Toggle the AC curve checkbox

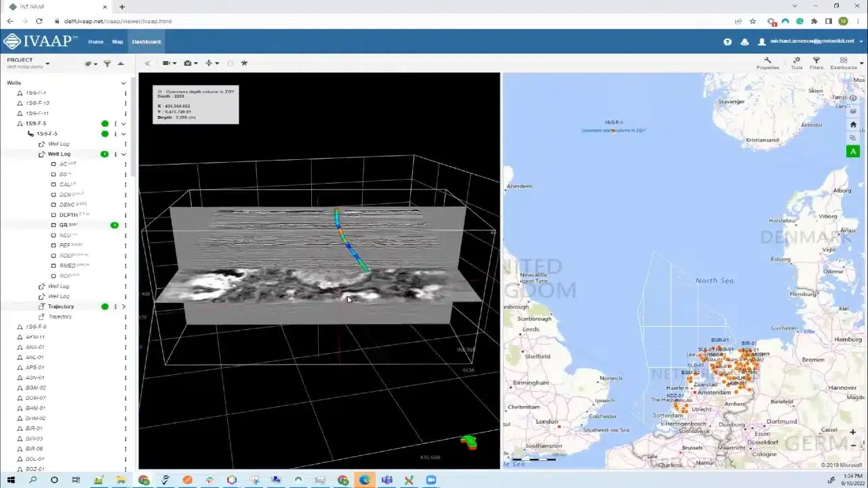coord(54,164)
